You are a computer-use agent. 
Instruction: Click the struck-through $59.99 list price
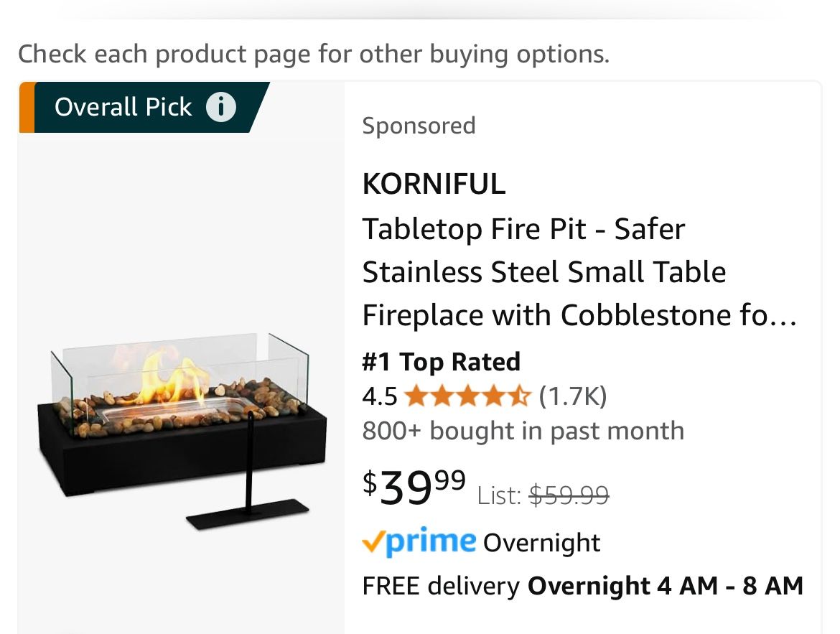tap(569, 495)
